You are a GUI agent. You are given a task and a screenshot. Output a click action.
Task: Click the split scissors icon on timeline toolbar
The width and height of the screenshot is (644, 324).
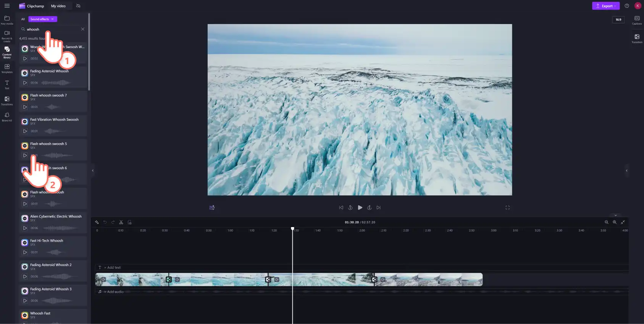point(121,222)
